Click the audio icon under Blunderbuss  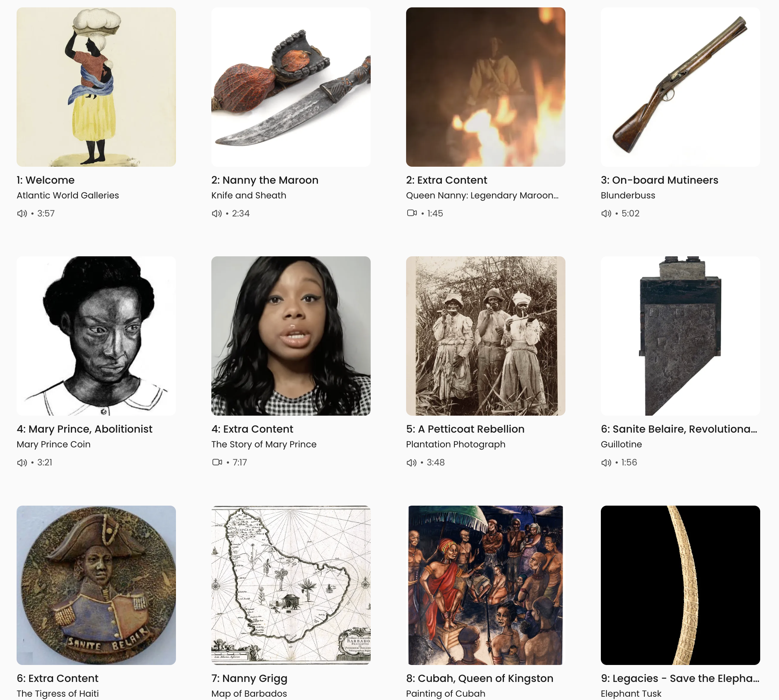(x=606, y=213)
